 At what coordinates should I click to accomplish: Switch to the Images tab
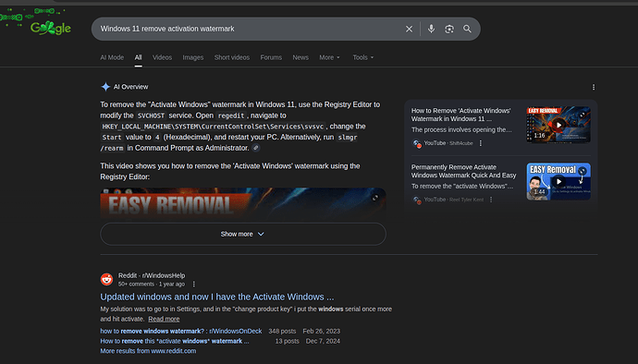(x=193, y=57)
